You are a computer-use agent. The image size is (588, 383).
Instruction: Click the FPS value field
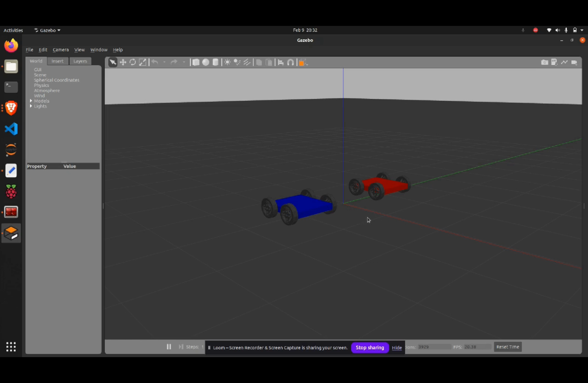coord(477,347)
